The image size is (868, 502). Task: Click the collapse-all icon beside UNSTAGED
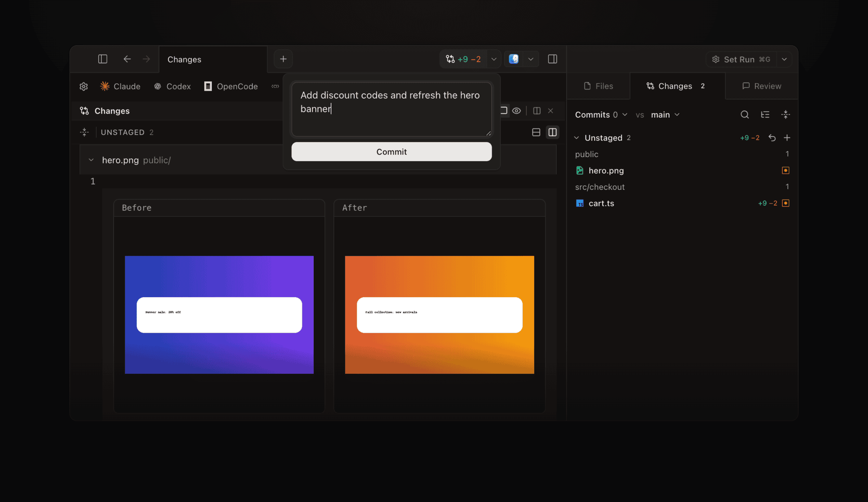84,132
